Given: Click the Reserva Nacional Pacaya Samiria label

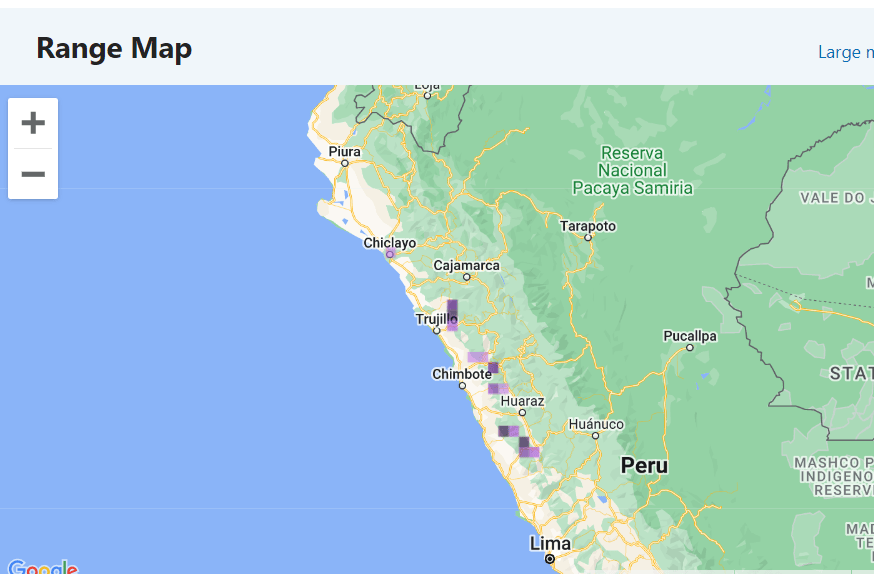Looking at the screenshot, I should [x=632, y=171].
